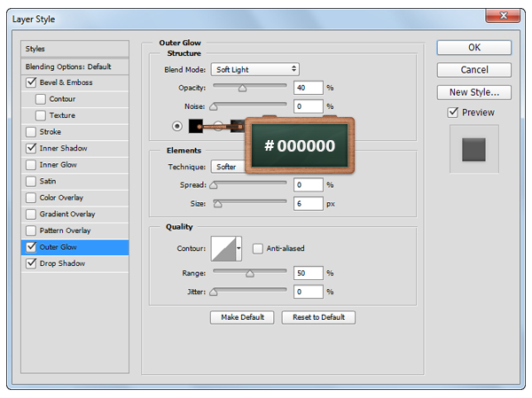
Task: Click the black glow color swatch
Action: 195,127
